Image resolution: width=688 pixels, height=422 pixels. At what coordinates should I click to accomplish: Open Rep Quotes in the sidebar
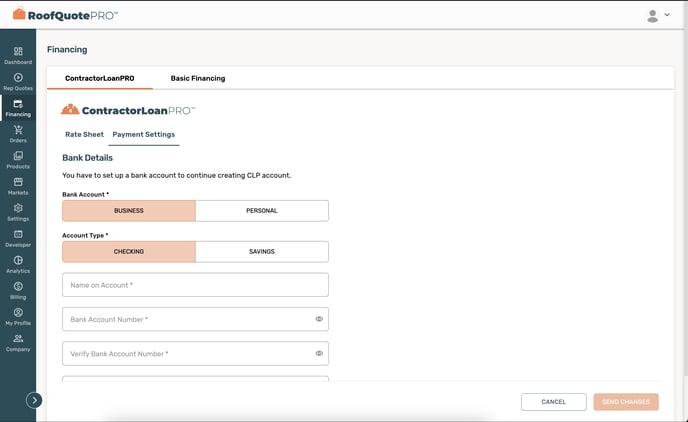click(18, 82)
